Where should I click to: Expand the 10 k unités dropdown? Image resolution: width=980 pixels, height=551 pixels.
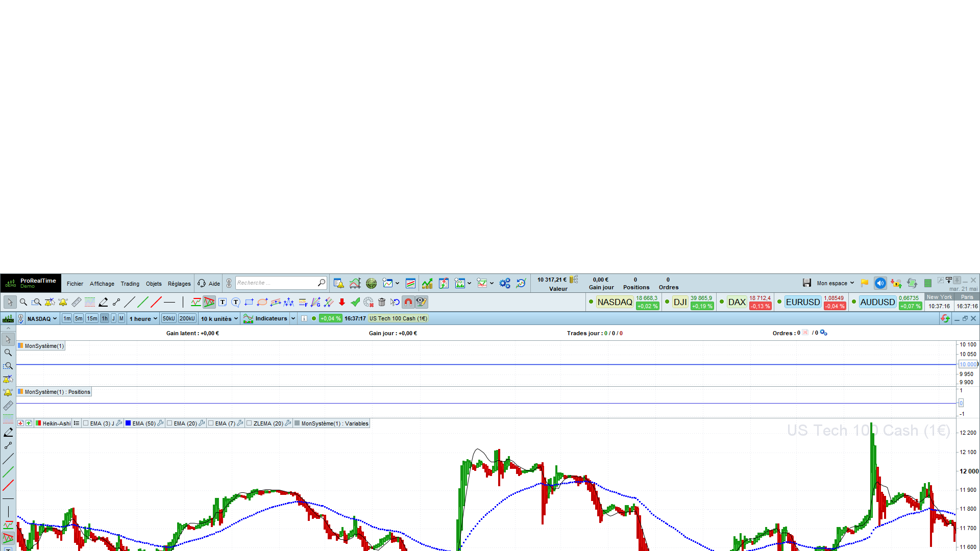[x=219, y=319]
